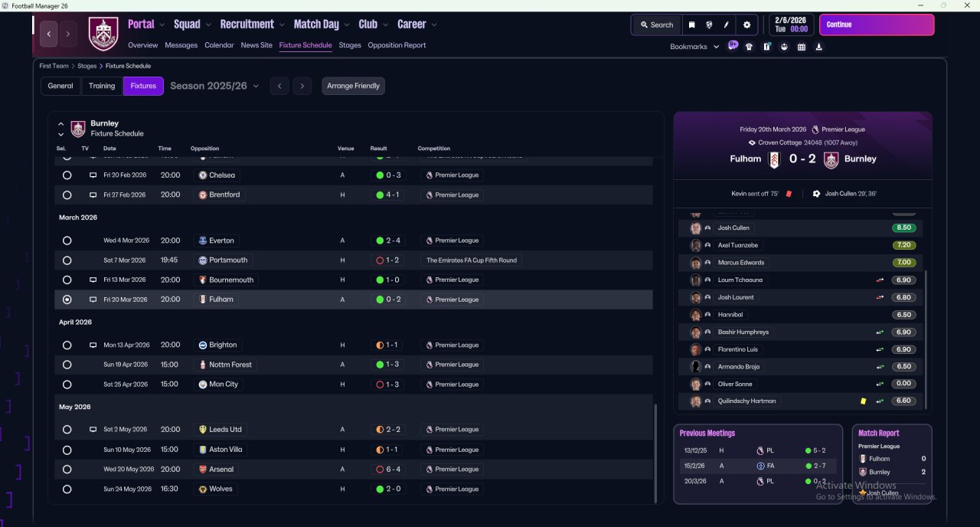Select radio button for Bournemouth fixture

(67, 280)
